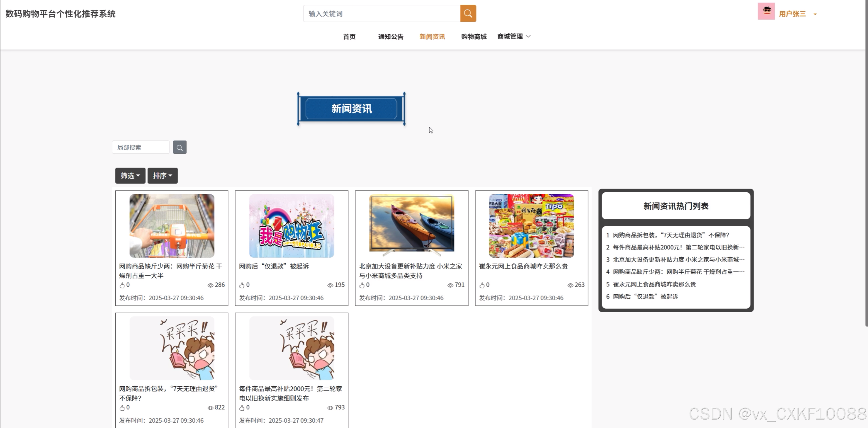868x428 pixels.
Task: Go to 首页 in navigation
Action: (x=349, y=37)
